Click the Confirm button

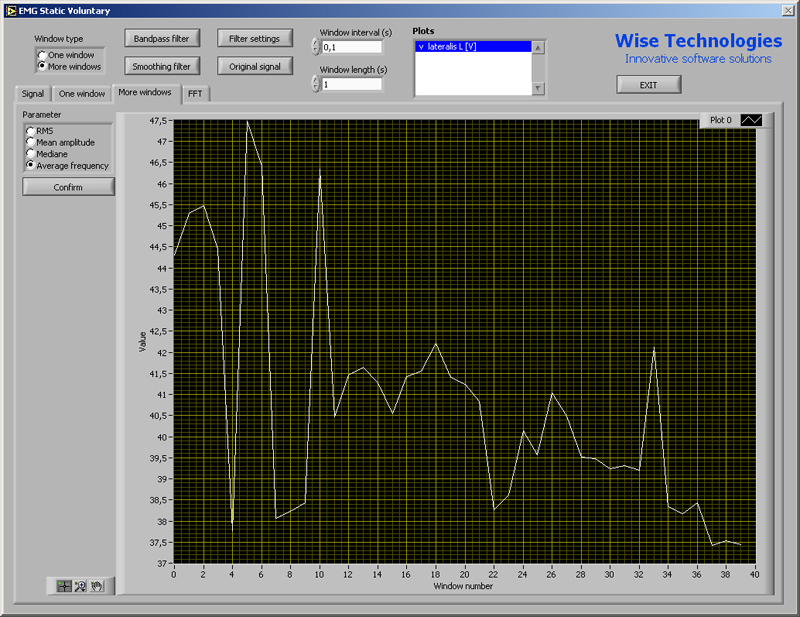68,187
